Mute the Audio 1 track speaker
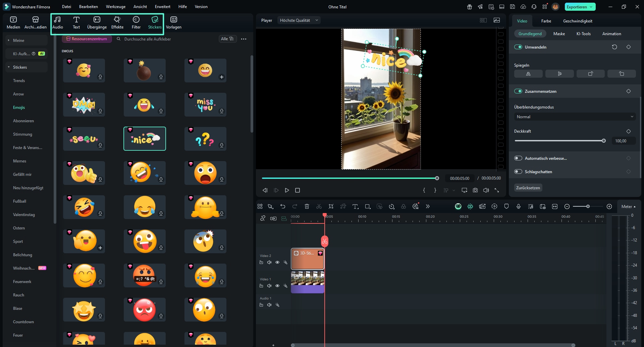Image resolution: width=644 pixels, height=347 pixels. (x=269, y=305)
